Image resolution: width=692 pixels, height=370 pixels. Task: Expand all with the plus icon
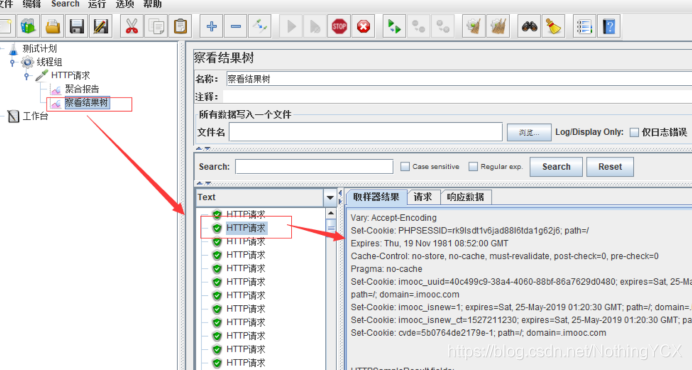tap(211, 26)
